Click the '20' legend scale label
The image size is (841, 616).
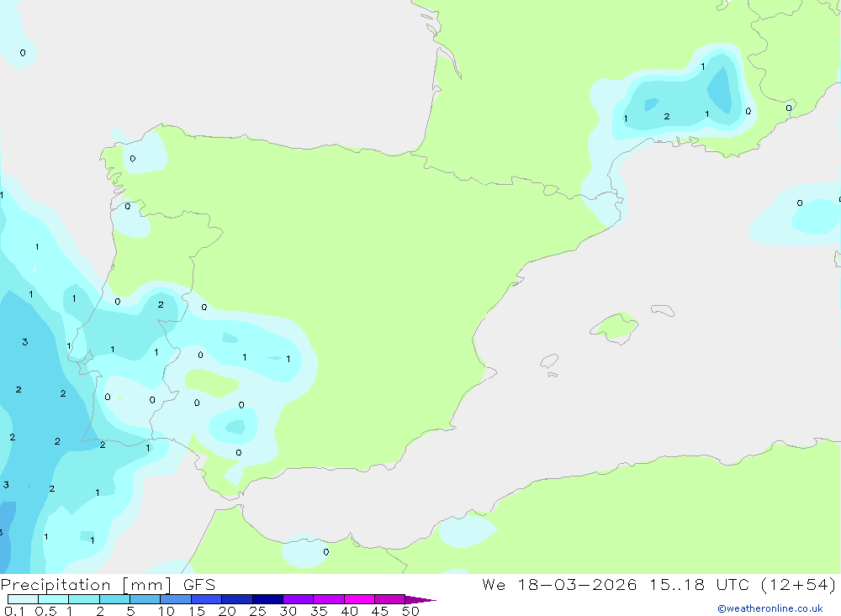[227, 611]
